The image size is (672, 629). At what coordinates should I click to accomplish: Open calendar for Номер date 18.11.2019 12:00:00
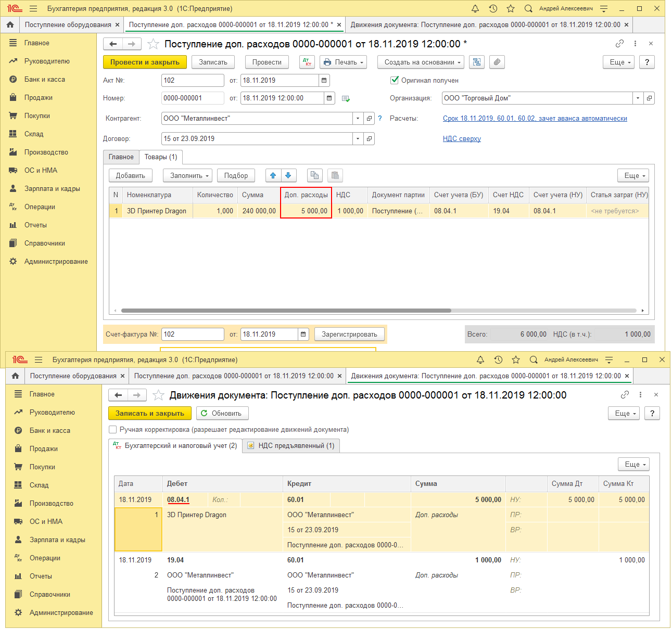(x=329, y=98)
